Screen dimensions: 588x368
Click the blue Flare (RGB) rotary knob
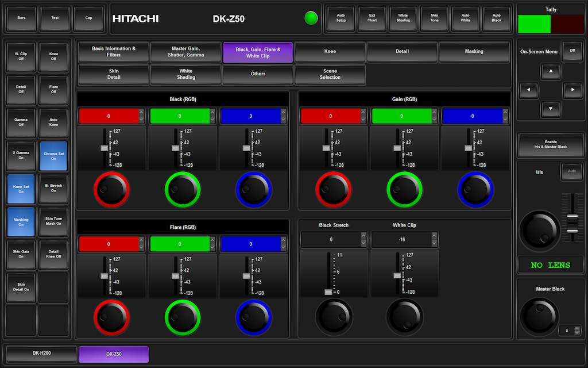click(253, 317)
